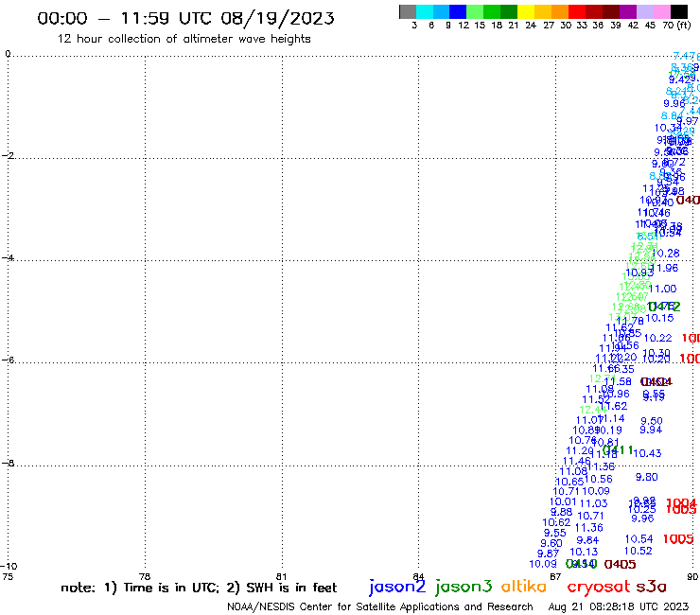700x615 pixels.
Task: Click the wave height value '10.15'
Action: click(x=660, y=318)
